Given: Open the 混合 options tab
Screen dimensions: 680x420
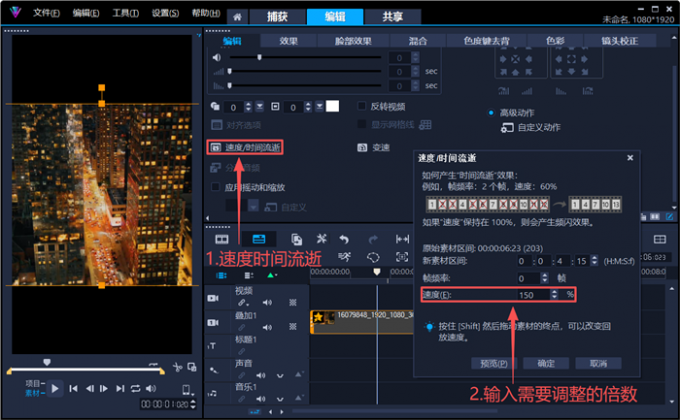Looking at the screenshot, I should coord(418,41).
